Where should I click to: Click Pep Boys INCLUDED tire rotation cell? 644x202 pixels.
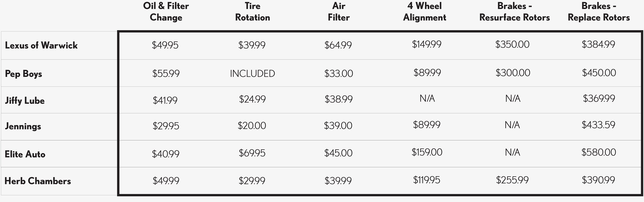coord(252,74)
